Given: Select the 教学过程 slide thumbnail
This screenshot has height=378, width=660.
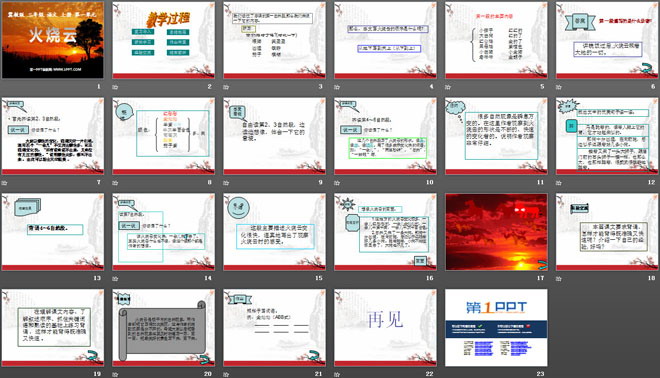Looking at the screenshot, I should pyautogui.click(x=163, y=40).
